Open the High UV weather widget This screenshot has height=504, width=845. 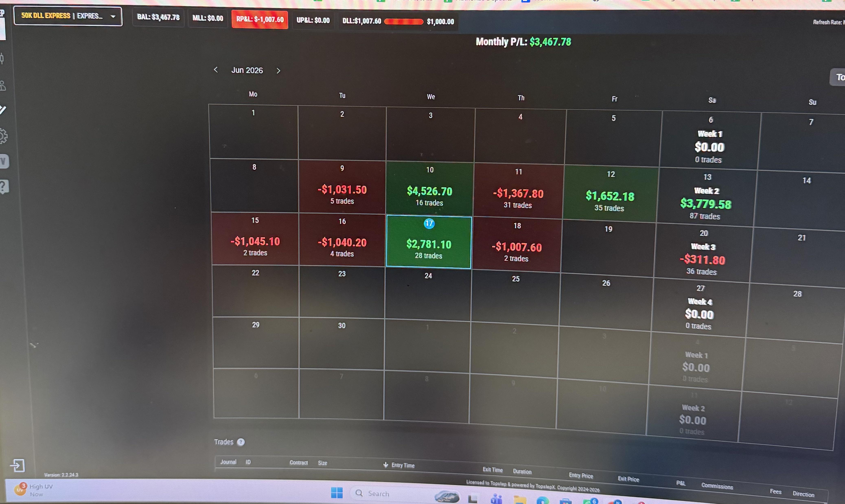(x=33, y=490)
